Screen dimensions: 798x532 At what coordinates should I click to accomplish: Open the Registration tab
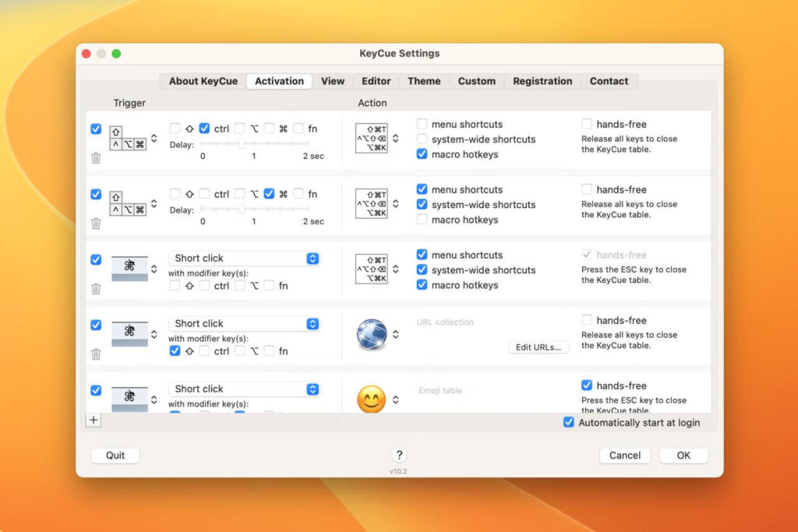point(542,81)
